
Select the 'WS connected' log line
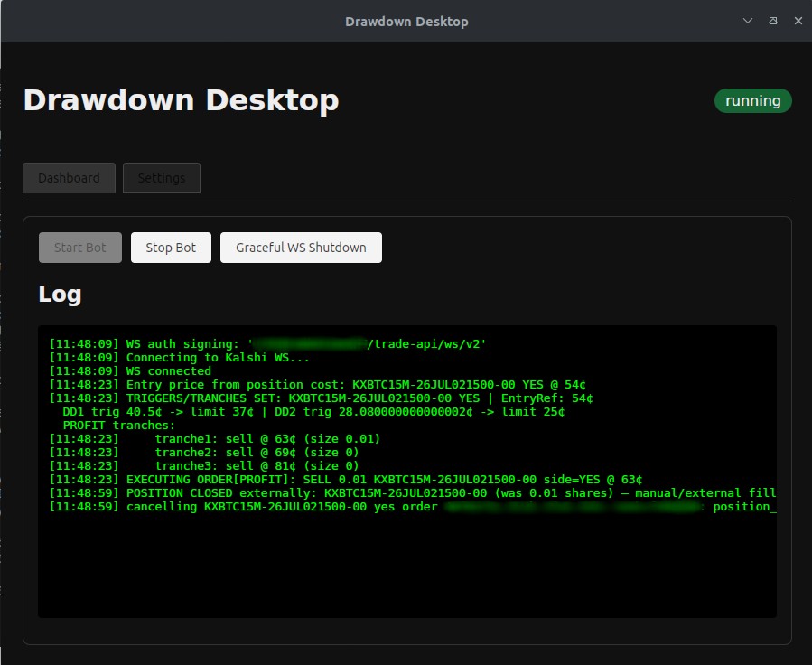(130, 370)
